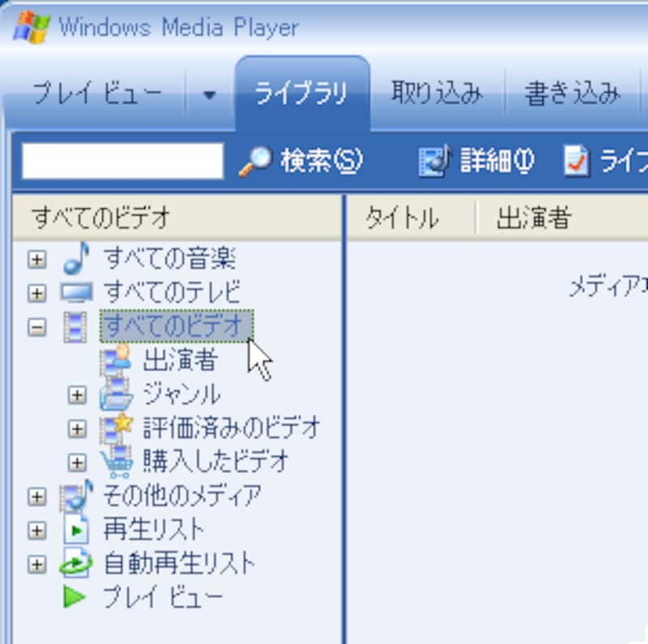Click the music note icon for すべての音楽

point(77,258)
